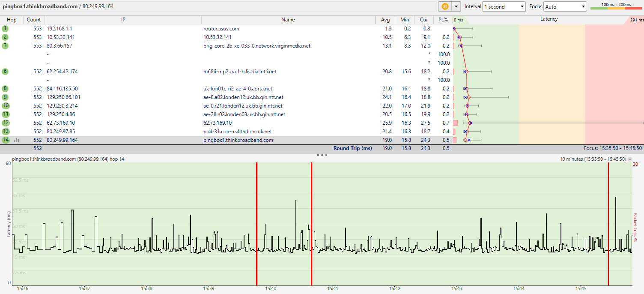Image resolution: width=644 pixels, height=294 pixels.
Task: Click IP address 80.249.97.85
Action: (x=61, y=132)
